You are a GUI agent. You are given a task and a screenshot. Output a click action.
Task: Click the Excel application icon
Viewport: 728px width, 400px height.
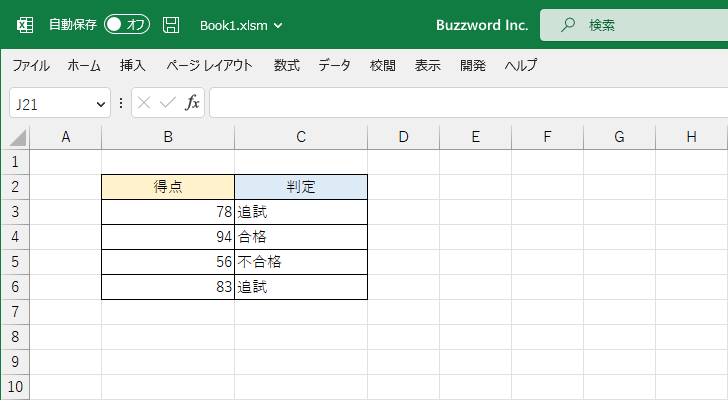[x=25, y=25]
